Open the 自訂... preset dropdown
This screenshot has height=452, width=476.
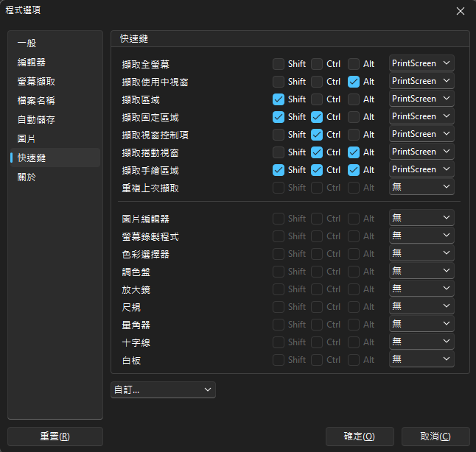tap(164, 390)
